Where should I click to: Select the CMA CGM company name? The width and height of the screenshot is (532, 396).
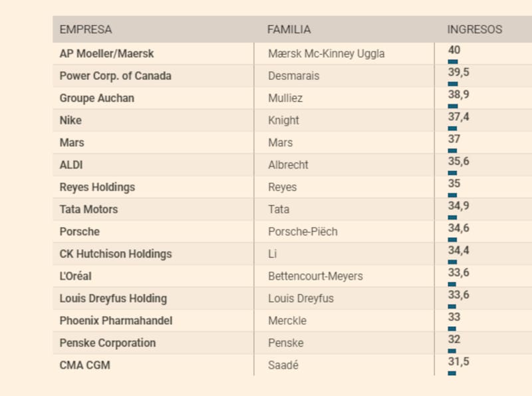(83, 365)
